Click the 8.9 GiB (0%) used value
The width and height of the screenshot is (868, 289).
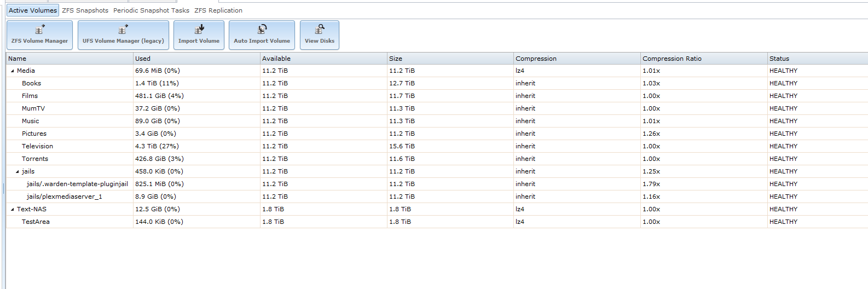155,196
